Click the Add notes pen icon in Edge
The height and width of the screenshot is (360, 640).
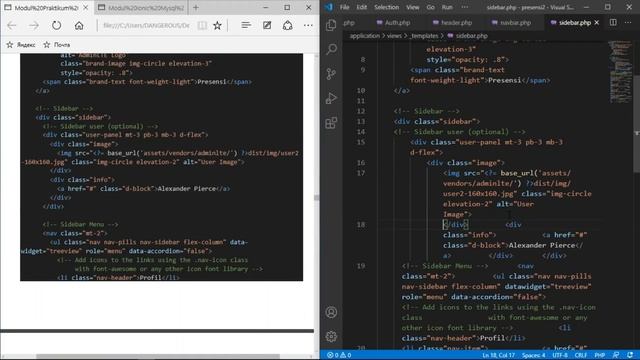[x=267, y=25]
